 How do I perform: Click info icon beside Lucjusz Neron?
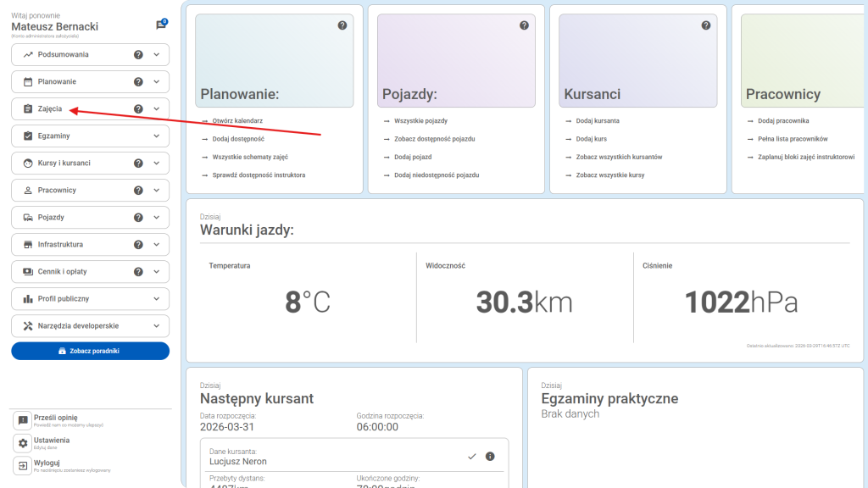(x=490, y=457)
